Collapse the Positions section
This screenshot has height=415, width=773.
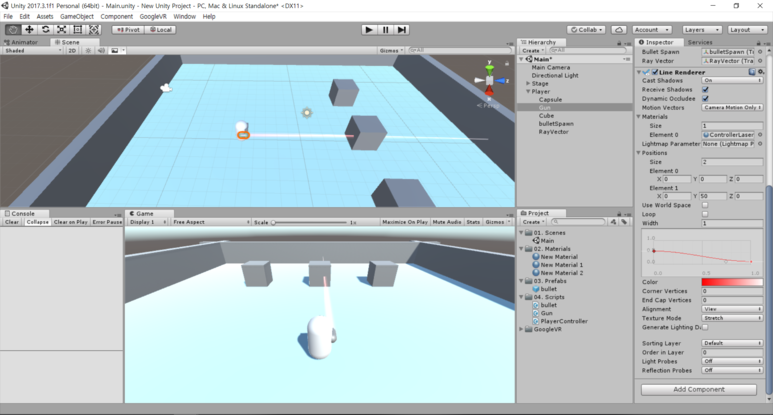[x=638, y=153]
